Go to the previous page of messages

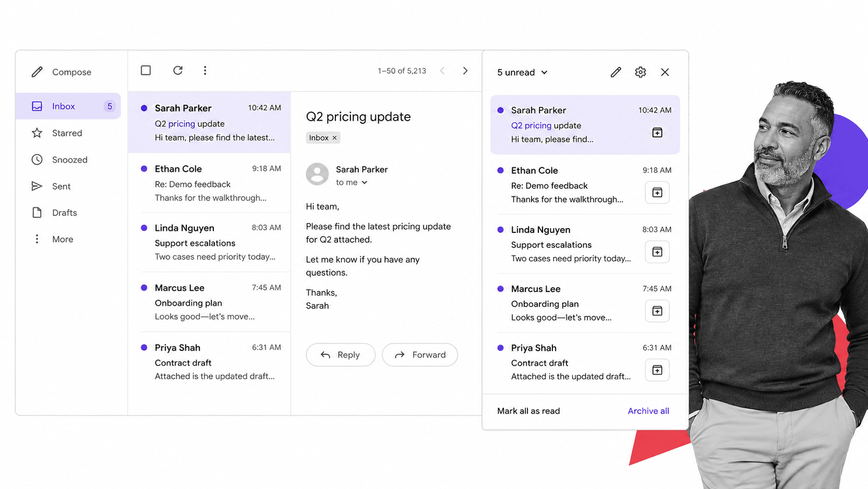pyautogui.click(x=442, y=71)
